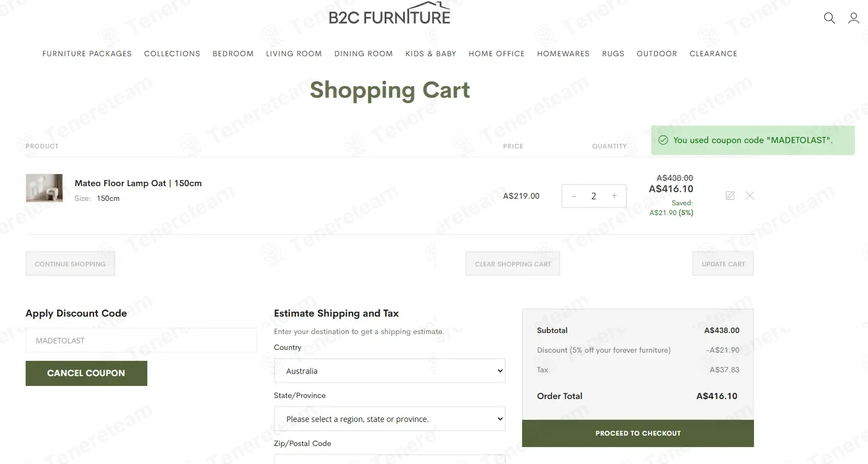Open Clearance menu

click(x=714, y=53)
